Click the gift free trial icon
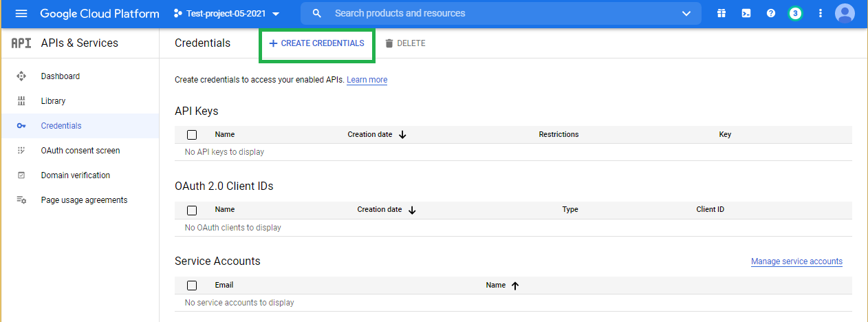This screenshot has height=322, width=868. click(x=721, y=14)
